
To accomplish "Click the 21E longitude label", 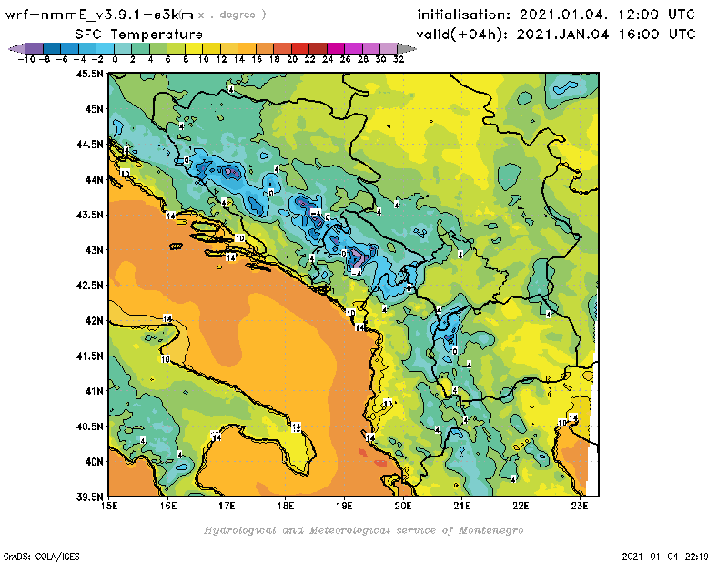I will tap(462, 506).
